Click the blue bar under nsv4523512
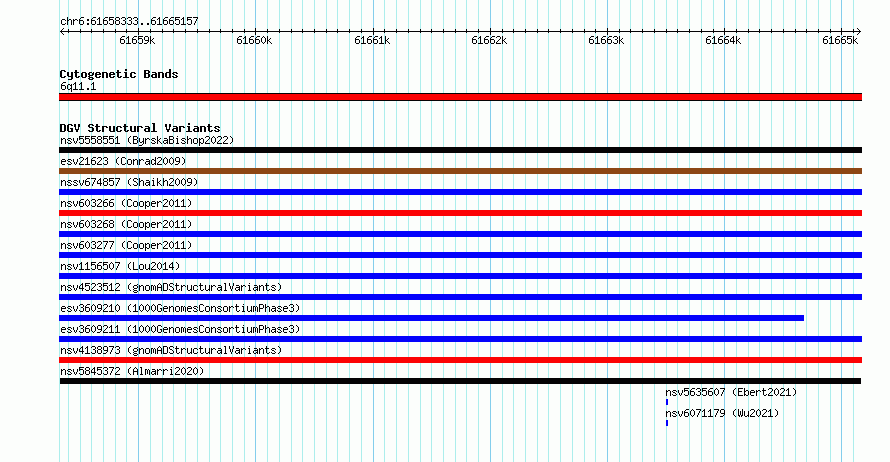Screen dimensions: 890x462 pyautogui.click(x=460, y=297)
